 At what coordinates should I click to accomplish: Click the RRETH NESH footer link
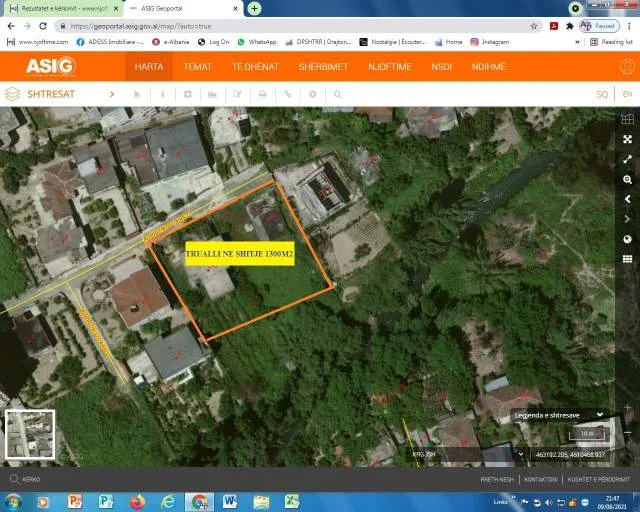(496, 480)
